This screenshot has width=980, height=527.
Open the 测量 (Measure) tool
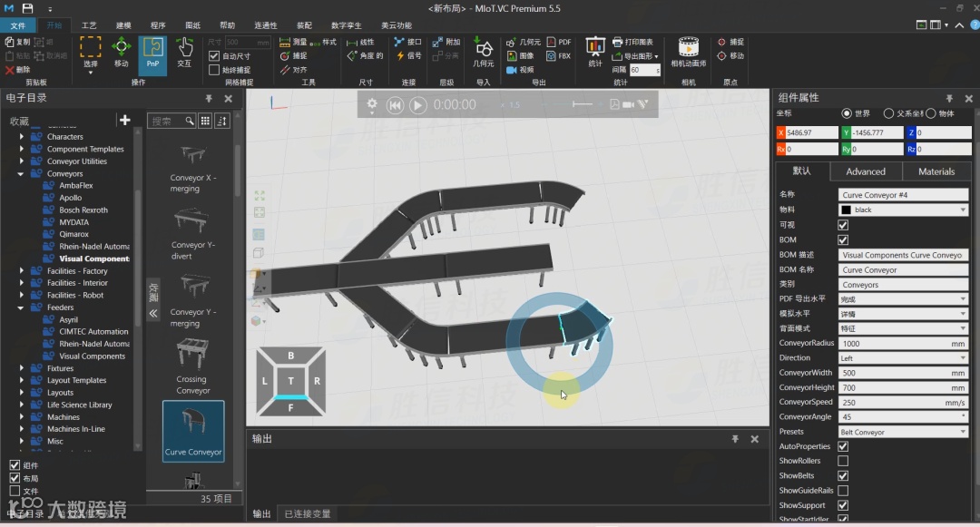292,42
